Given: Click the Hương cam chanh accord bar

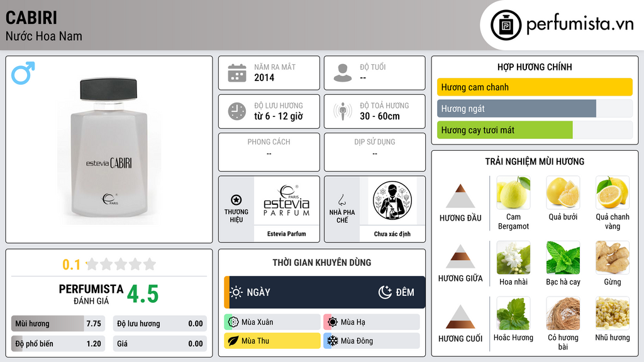Looking at the screenshot, I should click(535, 87).
